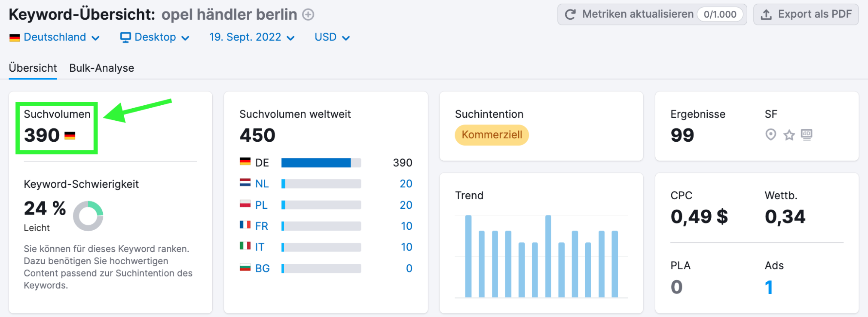Click the FR search volume bar
This screenshot has width=868, height=317.
[x=321, y=226]
